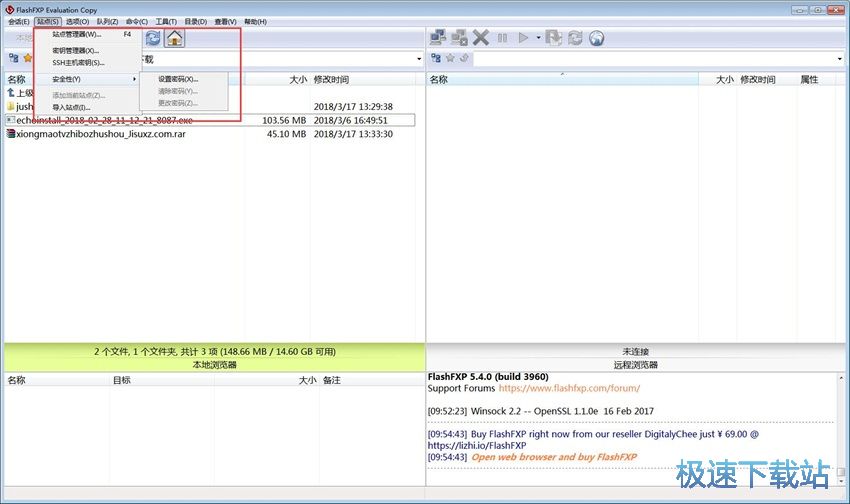Click the 2018/3/17 13:33:30 date cell
The width and height of the screenshot is (850, 504).
coord(353,134)
